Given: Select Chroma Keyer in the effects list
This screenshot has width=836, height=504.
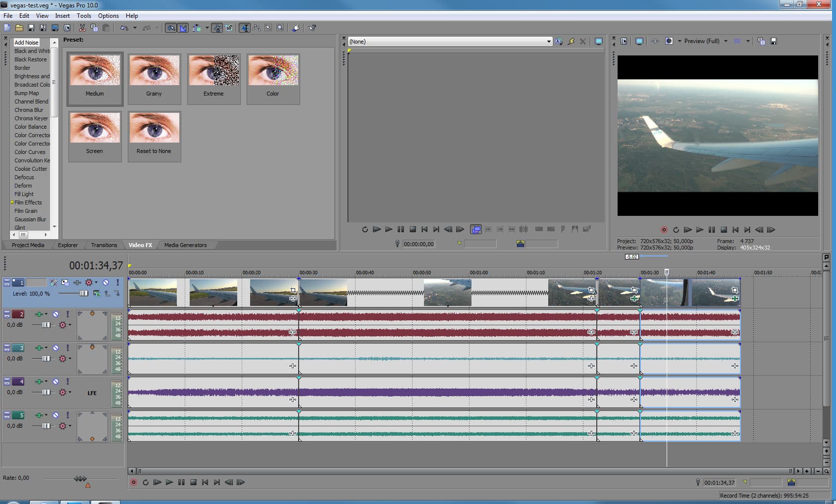Looking at the screenshot, I should tap(31, 118).
